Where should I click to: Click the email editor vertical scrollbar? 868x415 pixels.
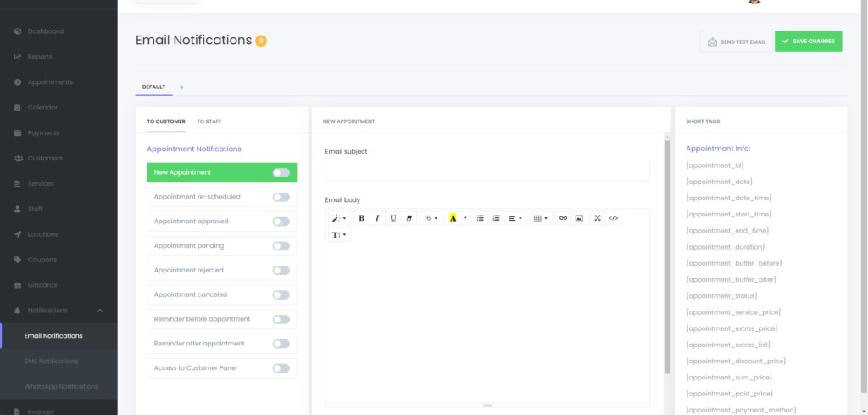(x=668, y=256)
